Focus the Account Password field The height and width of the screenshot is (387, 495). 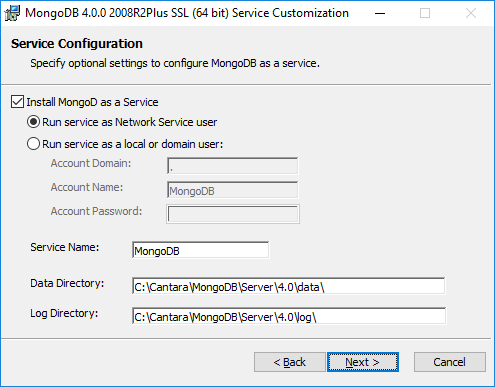233,214
